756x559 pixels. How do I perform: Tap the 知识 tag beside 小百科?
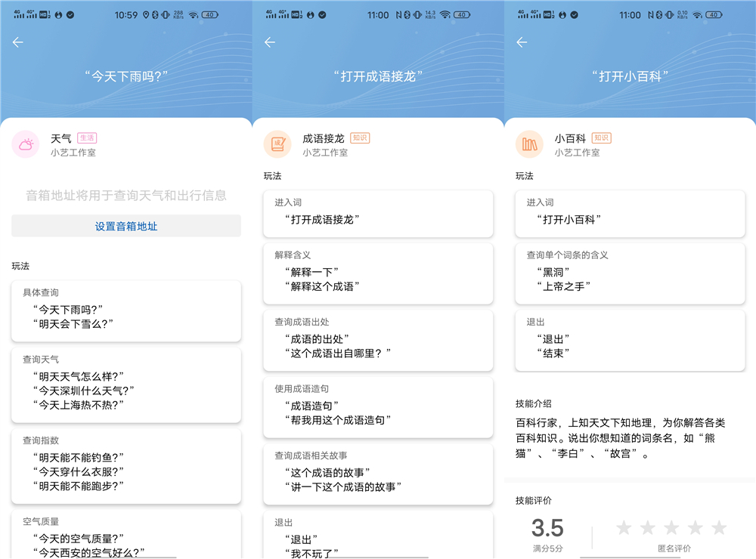601,138
